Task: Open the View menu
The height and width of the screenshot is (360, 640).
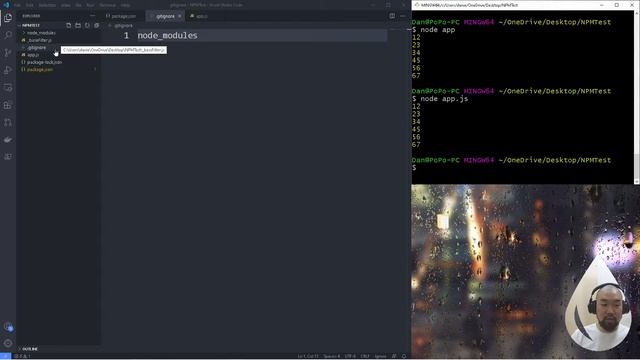Action: [66, 5]
